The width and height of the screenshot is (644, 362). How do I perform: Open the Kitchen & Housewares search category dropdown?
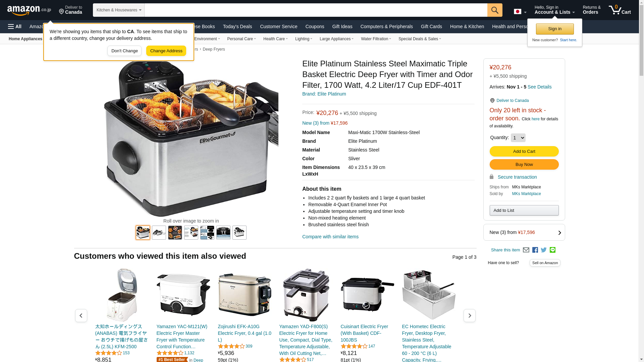[119, 10]
